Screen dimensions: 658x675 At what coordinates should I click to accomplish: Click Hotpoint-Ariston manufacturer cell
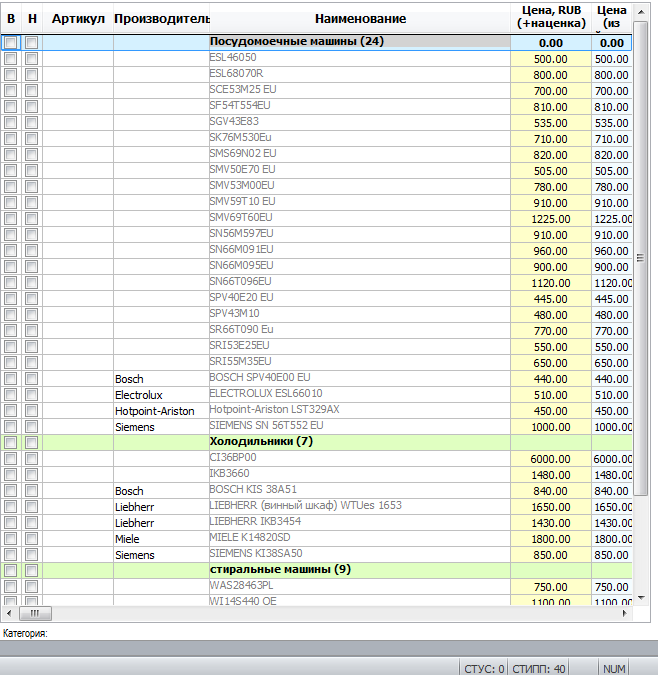coord(161,411)
